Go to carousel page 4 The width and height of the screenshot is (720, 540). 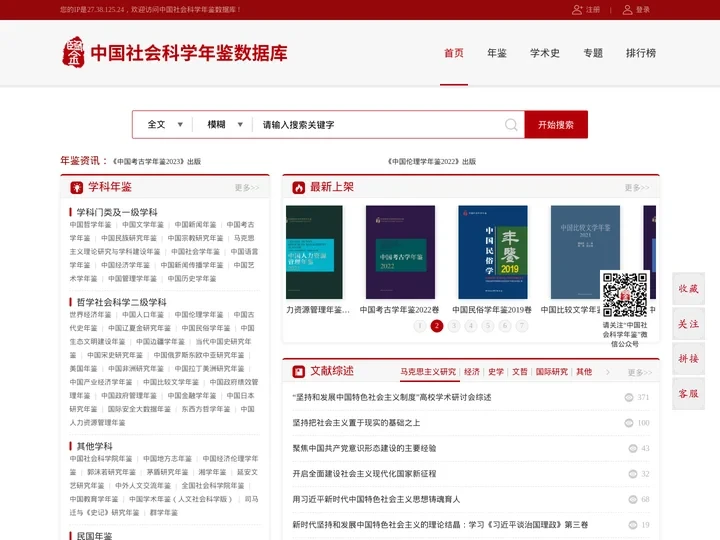471,326
